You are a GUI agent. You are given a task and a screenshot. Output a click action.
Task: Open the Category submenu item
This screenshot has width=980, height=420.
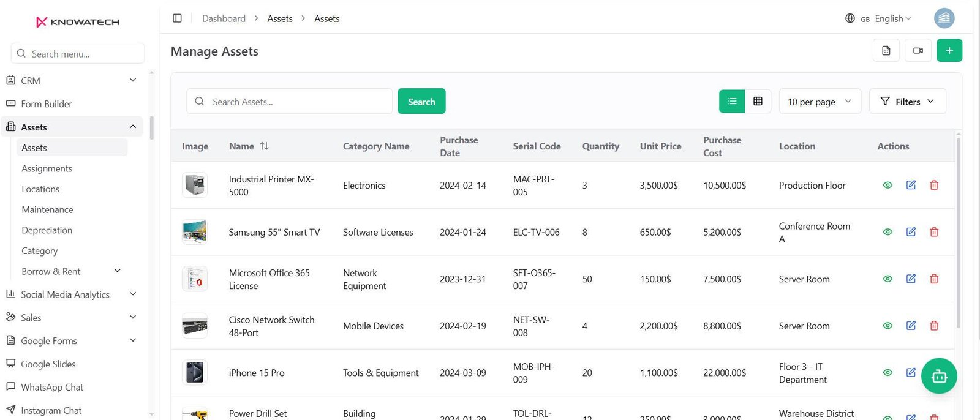tap(39, 251)
